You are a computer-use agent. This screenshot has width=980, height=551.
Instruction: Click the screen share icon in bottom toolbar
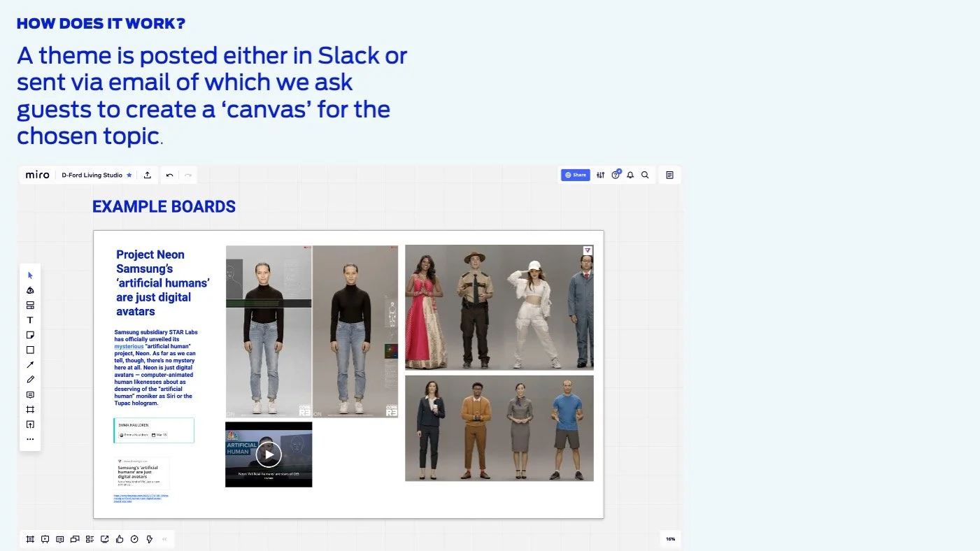pyautogui.click(x=105, y=539)
